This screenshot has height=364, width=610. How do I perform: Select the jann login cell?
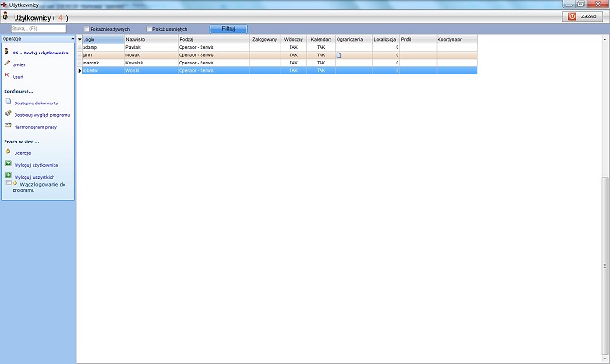[103, 55]
